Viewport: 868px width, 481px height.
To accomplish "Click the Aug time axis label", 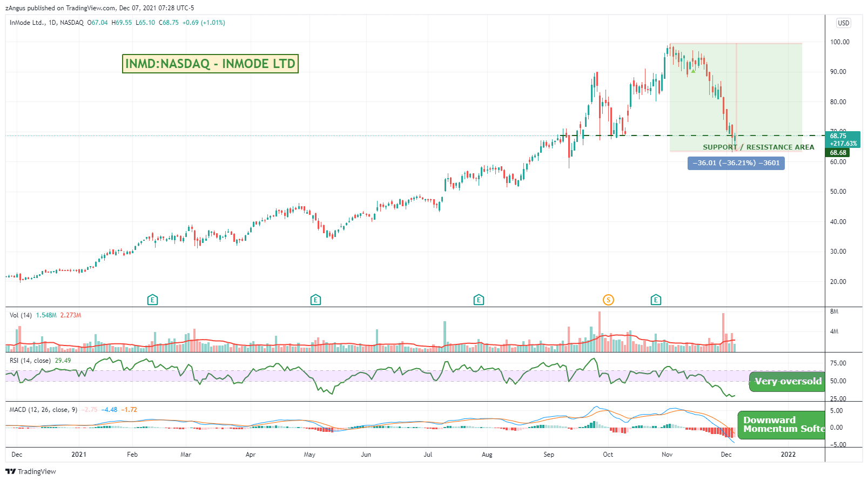I will [x=487, y=455].
